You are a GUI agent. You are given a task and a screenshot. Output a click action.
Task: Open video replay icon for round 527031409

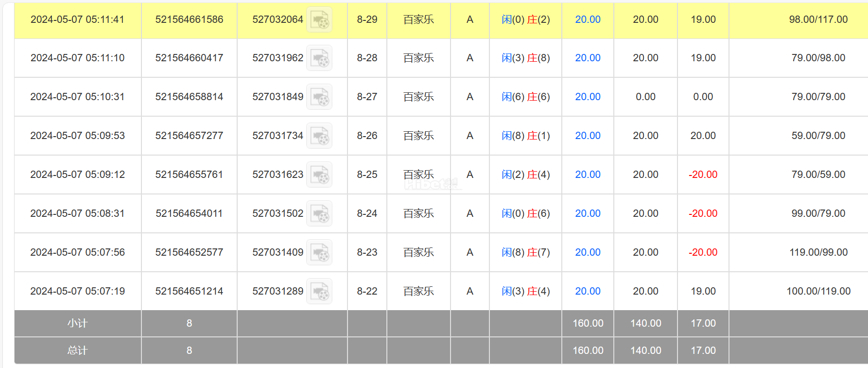point(319,252)
